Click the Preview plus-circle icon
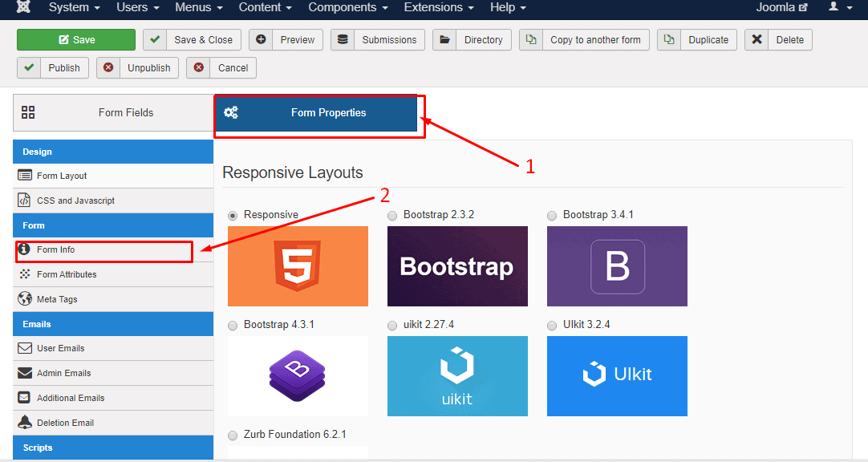Screen dimensions: 868x462 point(261,39)
